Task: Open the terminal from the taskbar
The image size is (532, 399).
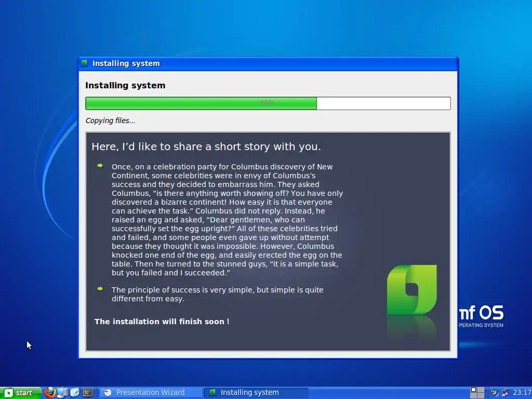Action: pyautogui.click(x=88, y=393)
